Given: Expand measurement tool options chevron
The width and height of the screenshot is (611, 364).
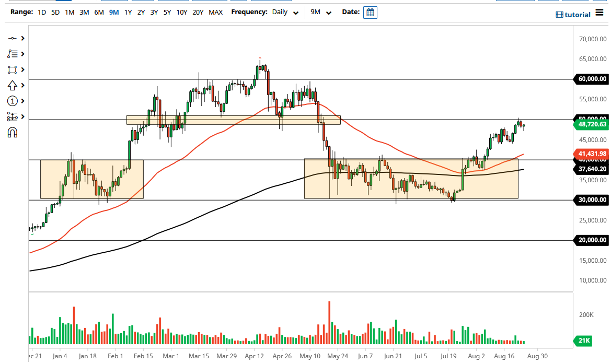Looking at the screenshot, I should click(22, 117).
